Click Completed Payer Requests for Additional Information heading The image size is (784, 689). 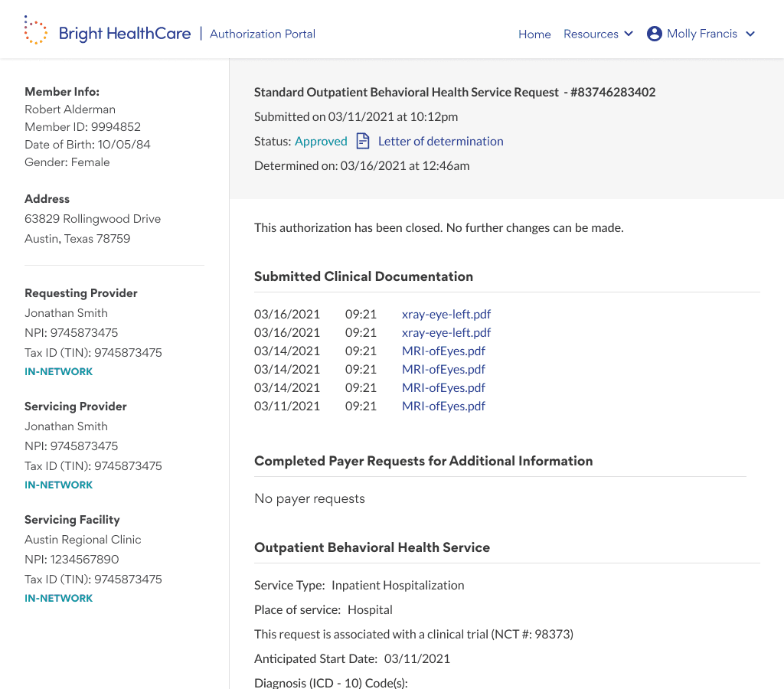coord(423,461)
